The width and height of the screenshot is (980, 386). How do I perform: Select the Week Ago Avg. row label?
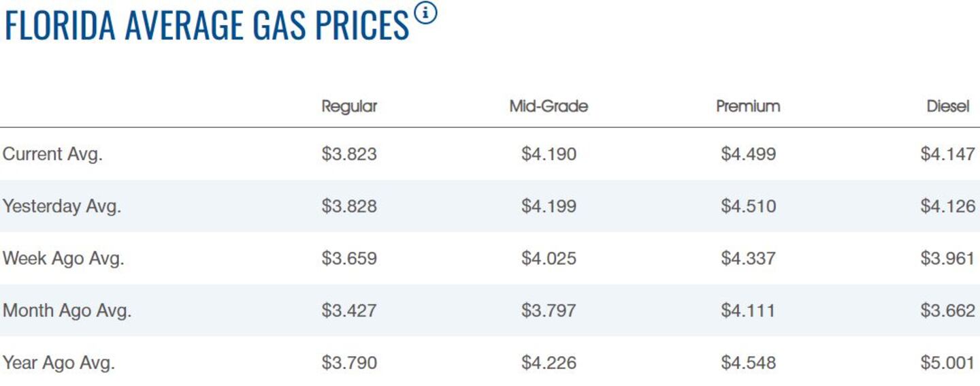tap(63, 259)
